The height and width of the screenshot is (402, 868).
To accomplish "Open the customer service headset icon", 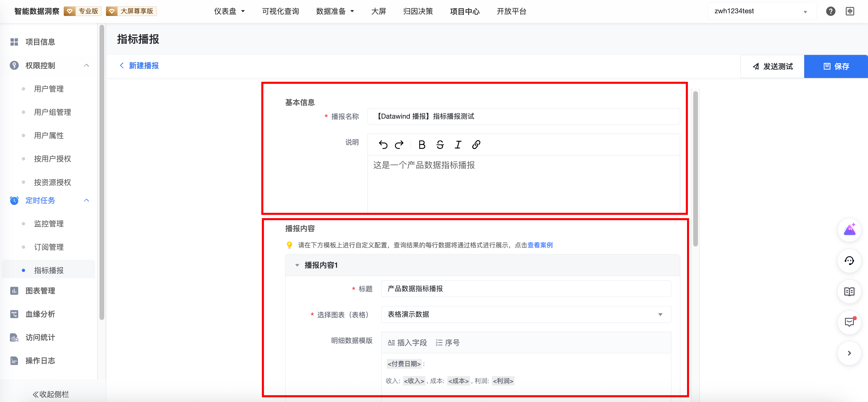I will (849, 261).
